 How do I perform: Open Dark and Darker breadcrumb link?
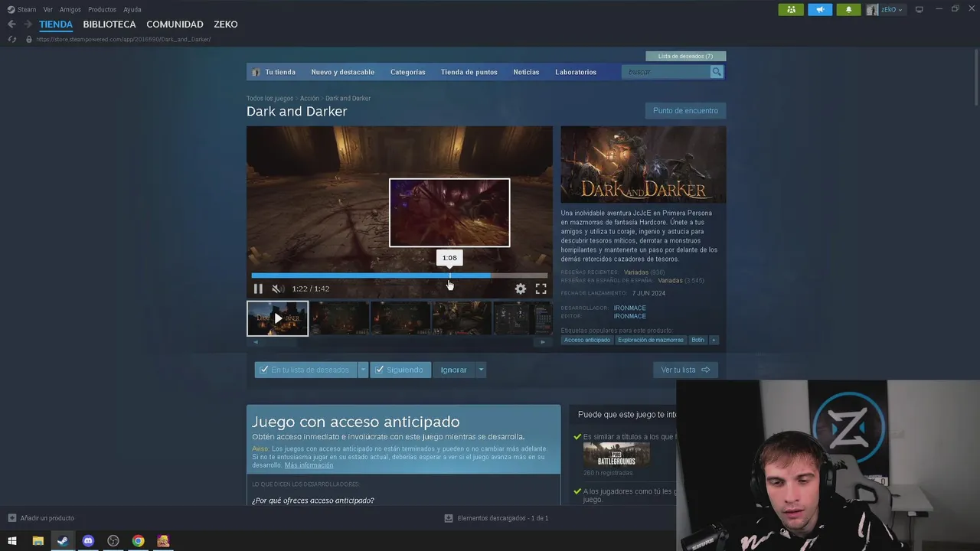(x=348, y=99)
